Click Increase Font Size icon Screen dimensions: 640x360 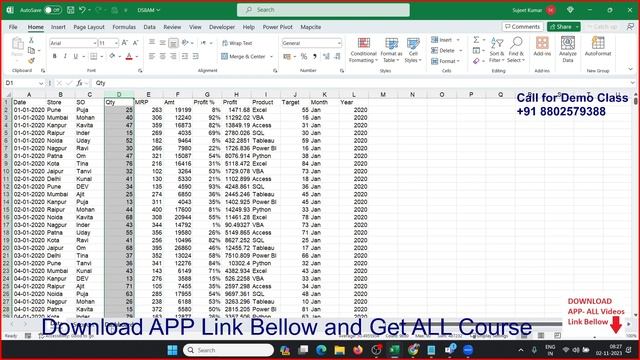(x=125, y=42)
